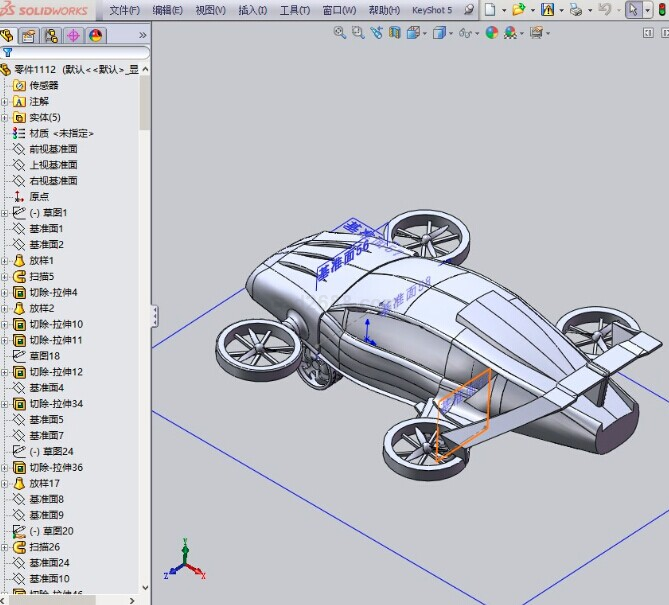The height and width of the screenshot is (605, 669).
Task: Activate the Section View icon
Action: (394, 33)
